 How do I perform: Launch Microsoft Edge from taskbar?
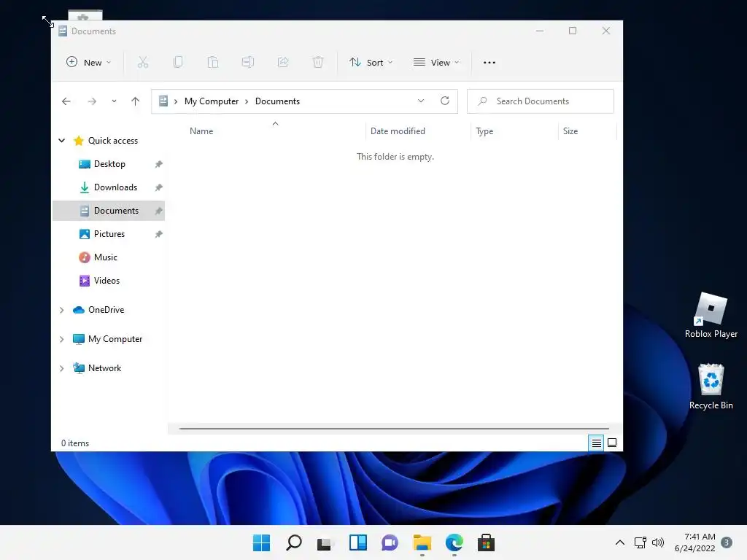coord(454,542)
